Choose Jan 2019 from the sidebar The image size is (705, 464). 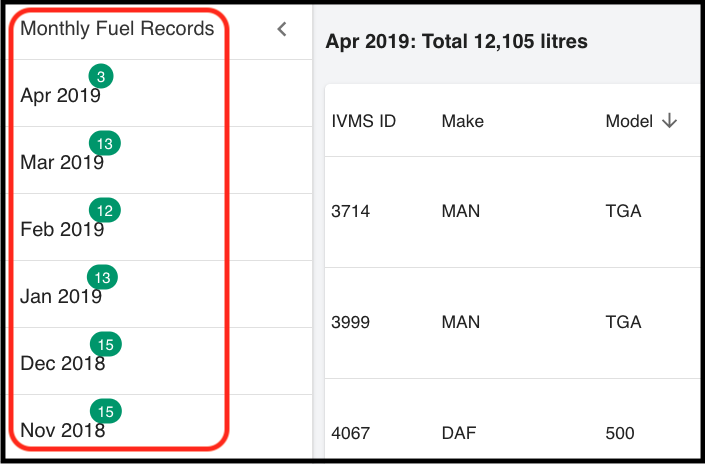tap(60, 297)
